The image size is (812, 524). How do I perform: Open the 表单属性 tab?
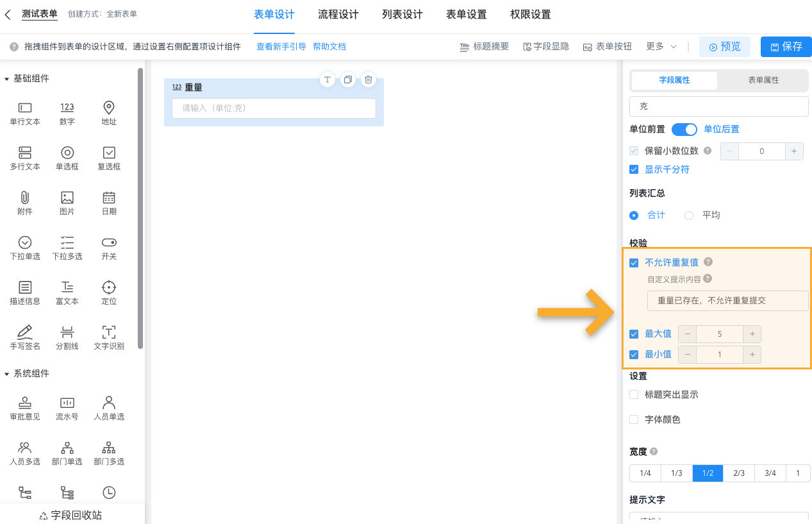point(763,80)
